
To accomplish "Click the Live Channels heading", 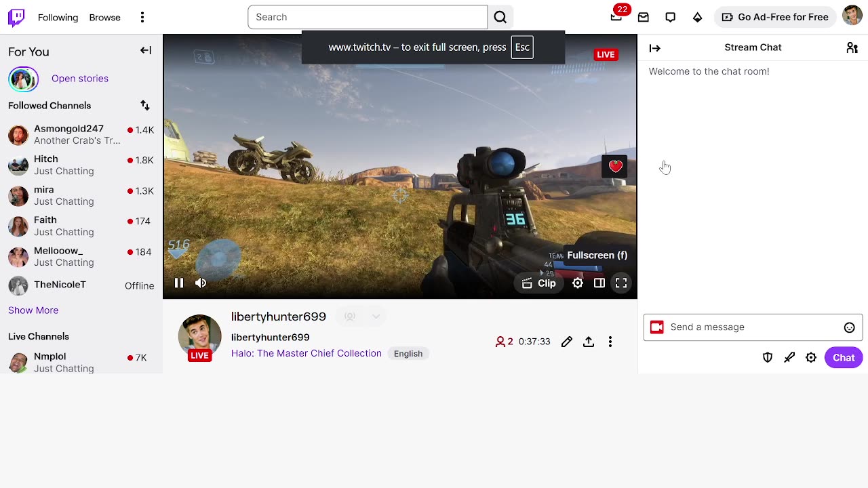I will click(39, 336).
